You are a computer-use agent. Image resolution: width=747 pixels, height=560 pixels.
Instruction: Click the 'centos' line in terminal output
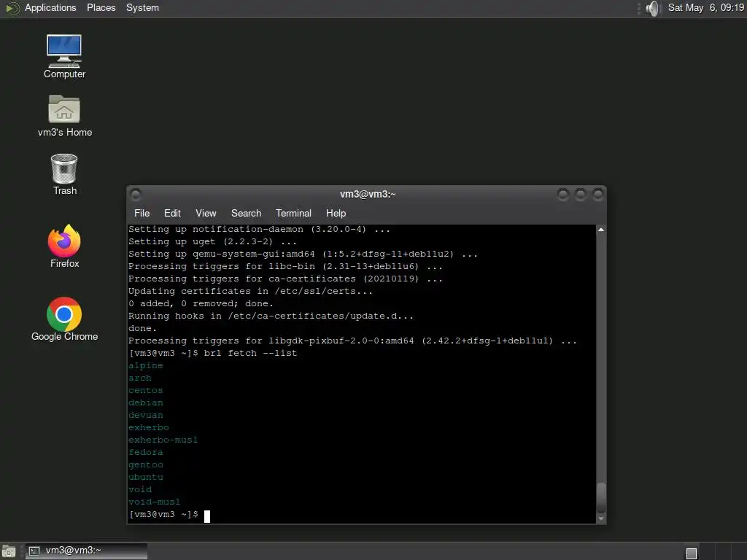[x=146, y=391]
